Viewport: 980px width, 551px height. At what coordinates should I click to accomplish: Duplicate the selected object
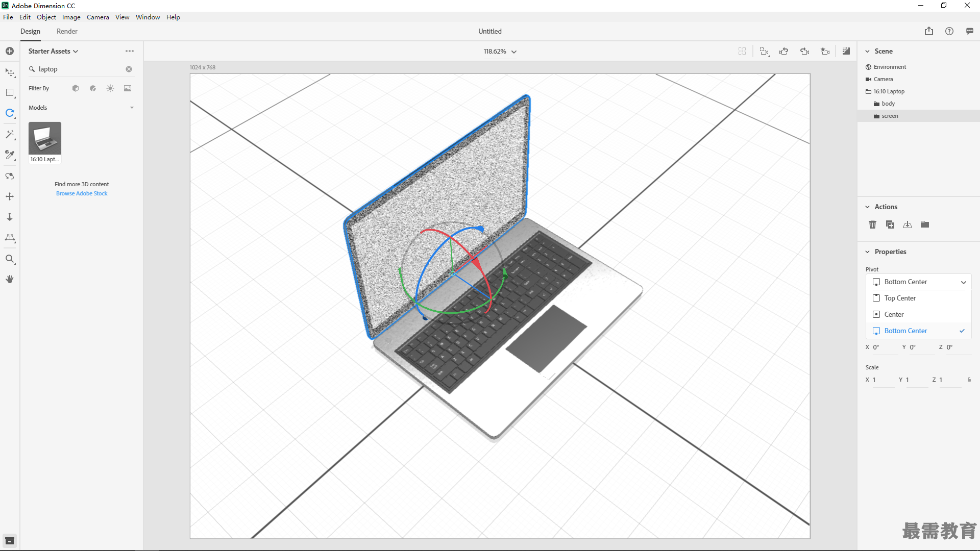point(890,224)
